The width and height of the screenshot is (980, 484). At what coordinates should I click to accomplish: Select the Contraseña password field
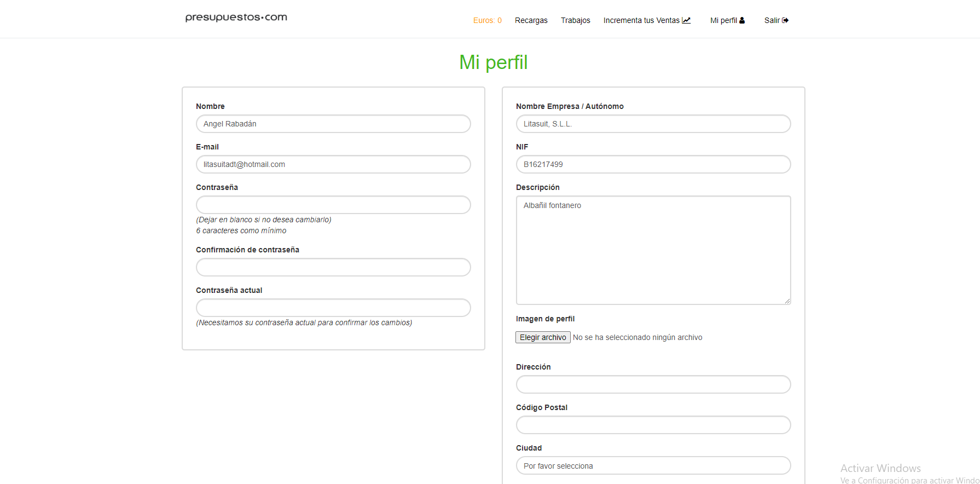[x=333, y=205]
